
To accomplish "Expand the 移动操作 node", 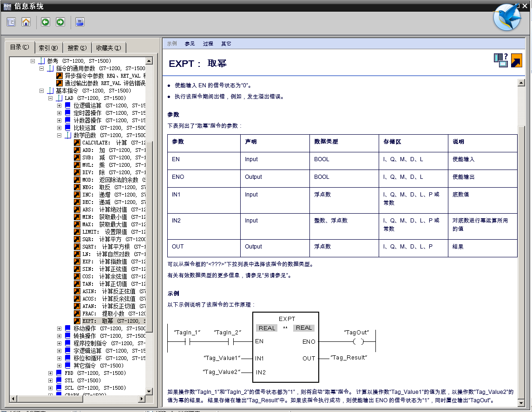I will (x=59, y=329).
